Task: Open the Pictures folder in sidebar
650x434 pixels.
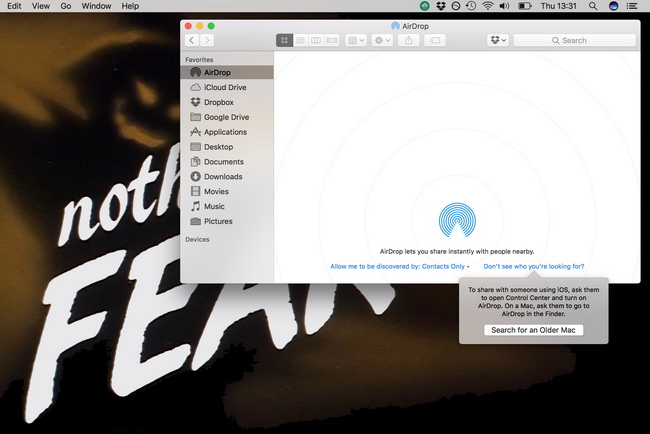Action: (227, 221)
